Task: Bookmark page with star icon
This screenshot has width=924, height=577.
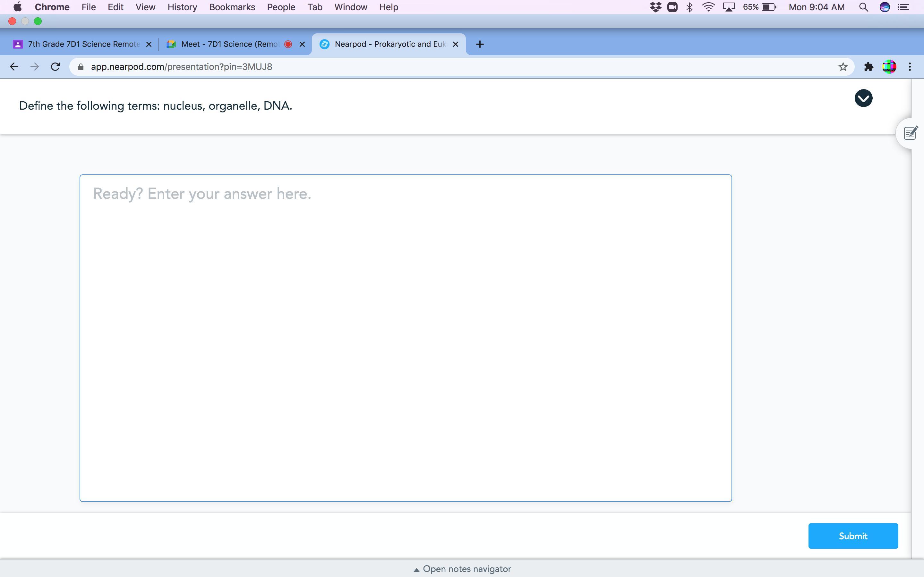Action: pyautogui.click(x=843, y=67)
